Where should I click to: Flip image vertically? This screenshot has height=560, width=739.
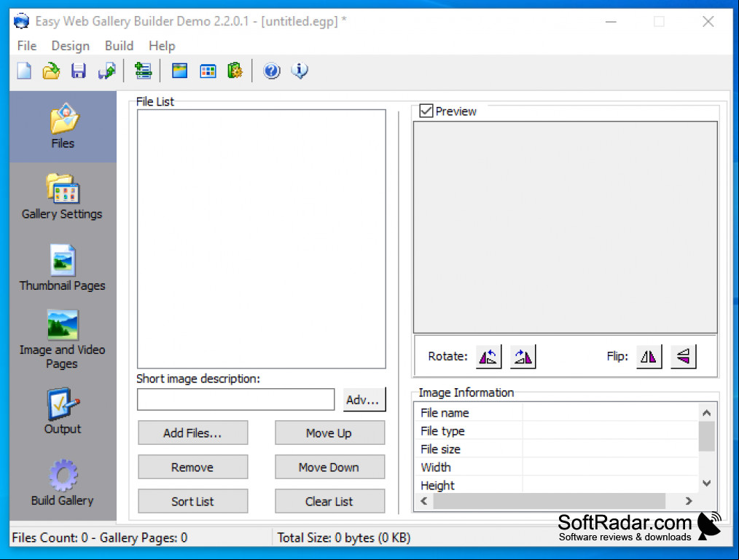[x=684, y=357]
